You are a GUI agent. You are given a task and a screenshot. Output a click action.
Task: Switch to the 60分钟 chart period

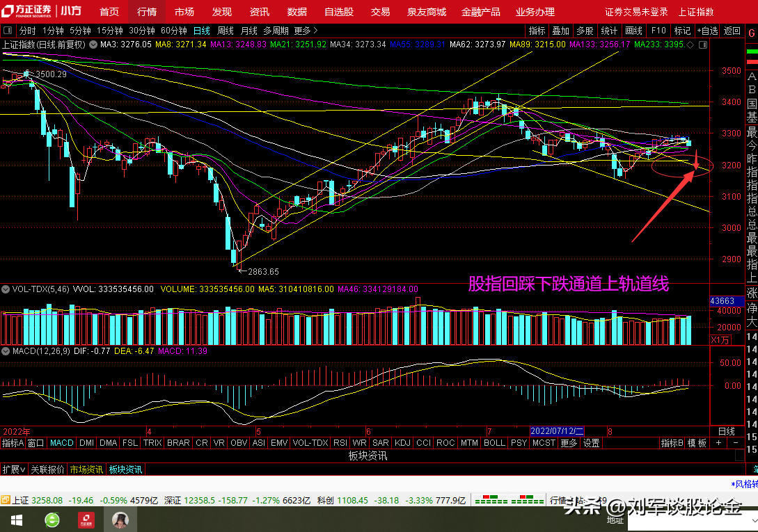(173, 31)
